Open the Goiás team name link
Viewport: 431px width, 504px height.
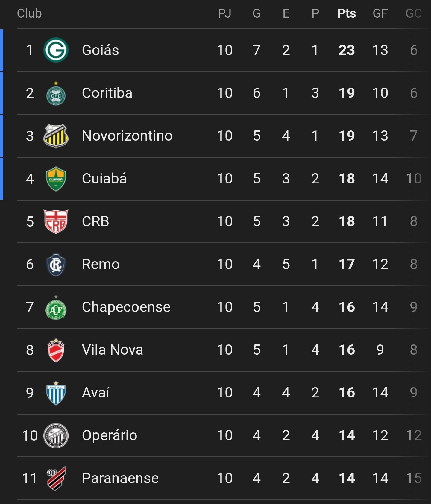pyautogui.click(x=101, y=50)
